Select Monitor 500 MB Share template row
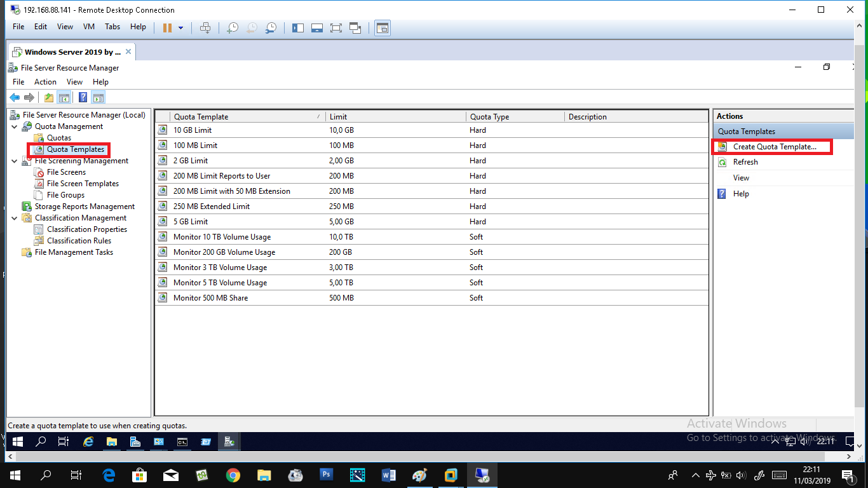Screen dimensions: 868x488 [431, 298]
